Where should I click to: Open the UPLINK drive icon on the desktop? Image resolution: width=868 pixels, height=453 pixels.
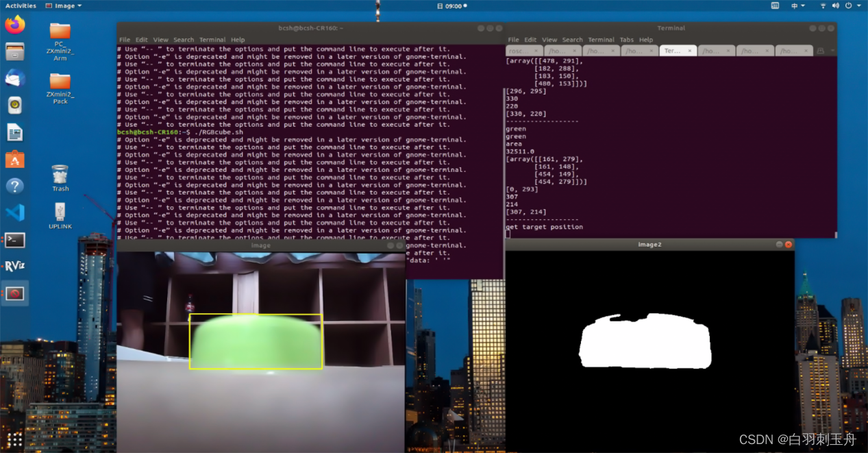[x=60, y=216]
